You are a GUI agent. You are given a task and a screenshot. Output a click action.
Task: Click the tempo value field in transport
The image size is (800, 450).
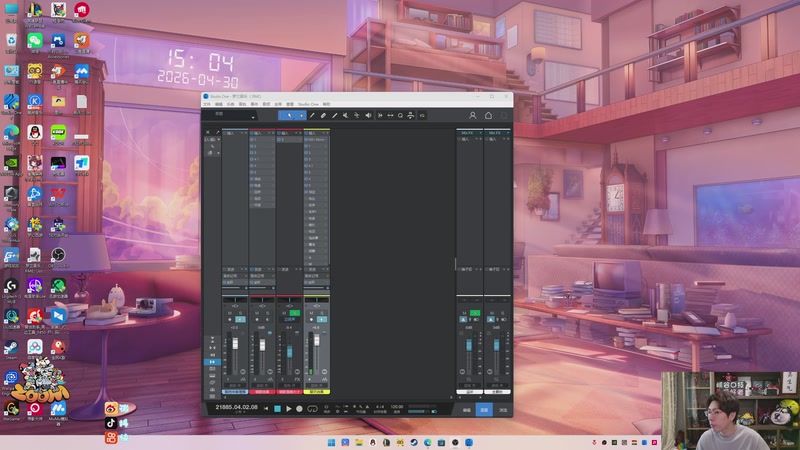coord(397,407)
